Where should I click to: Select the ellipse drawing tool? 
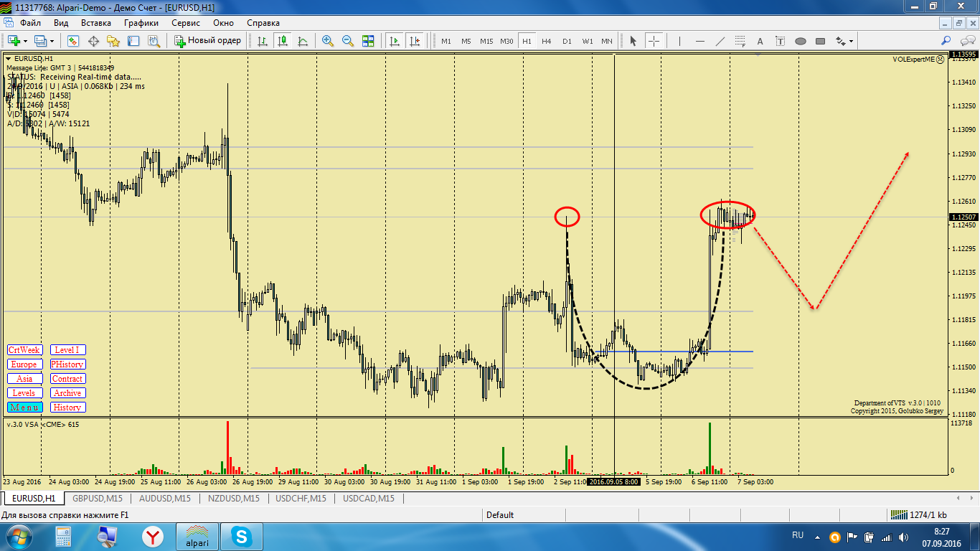801,41
